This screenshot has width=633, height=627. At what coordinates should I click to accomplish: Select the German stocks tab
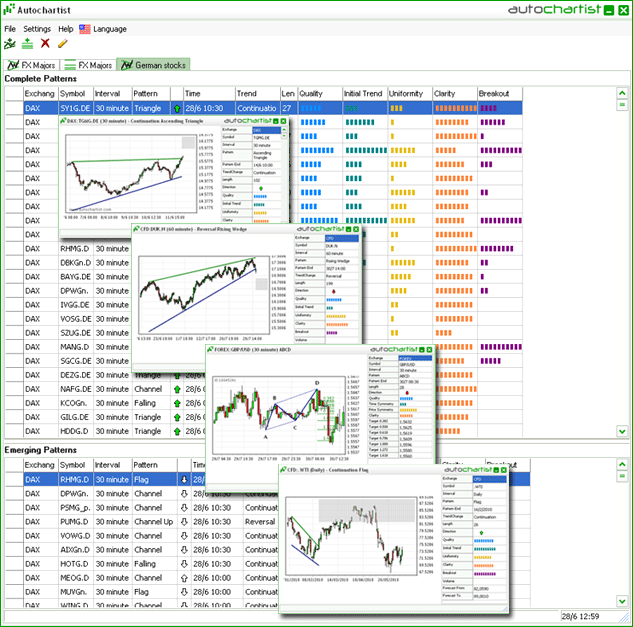153,65
